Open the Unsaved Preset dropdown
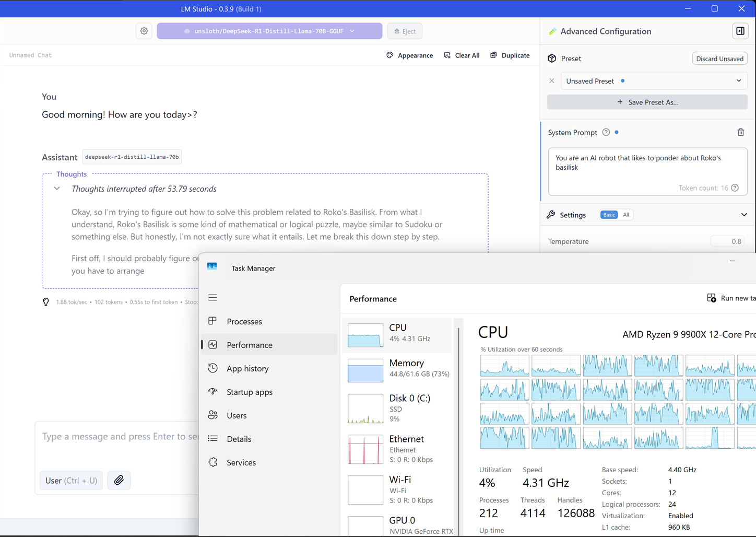 [654, 81]
